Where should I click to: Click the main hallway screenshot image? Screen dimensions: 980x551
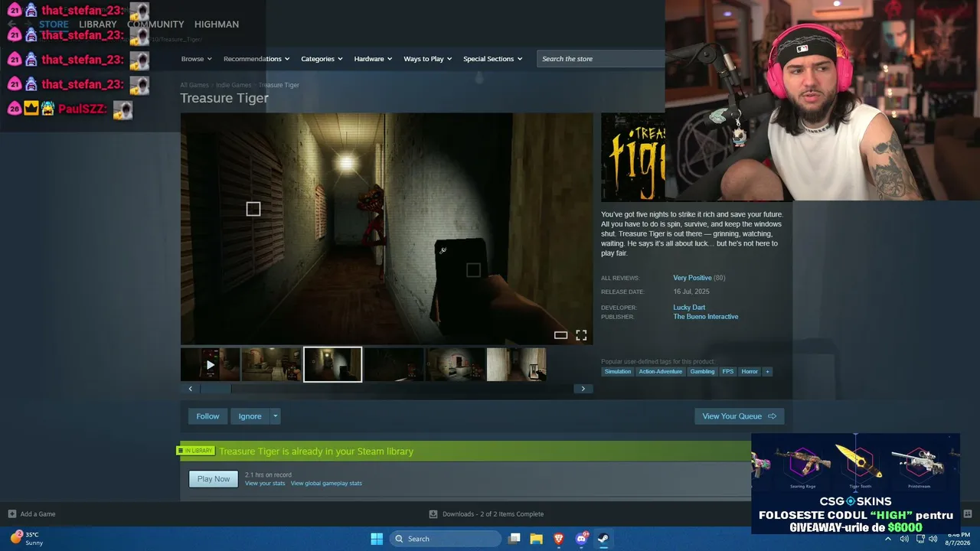(387, 229)
